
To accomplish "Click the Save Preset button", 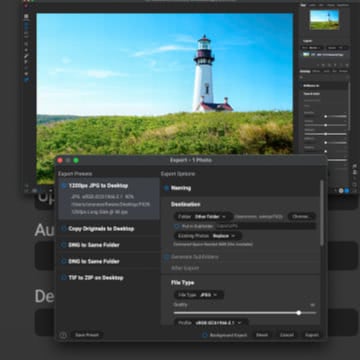I will [x=87, y=335].
